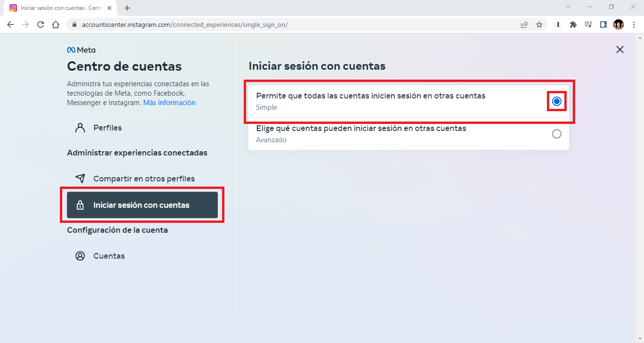Close the Centro de cuentas panel
Image resolution: width=644 pixels, height=343 pixels.
pos(620,49)
